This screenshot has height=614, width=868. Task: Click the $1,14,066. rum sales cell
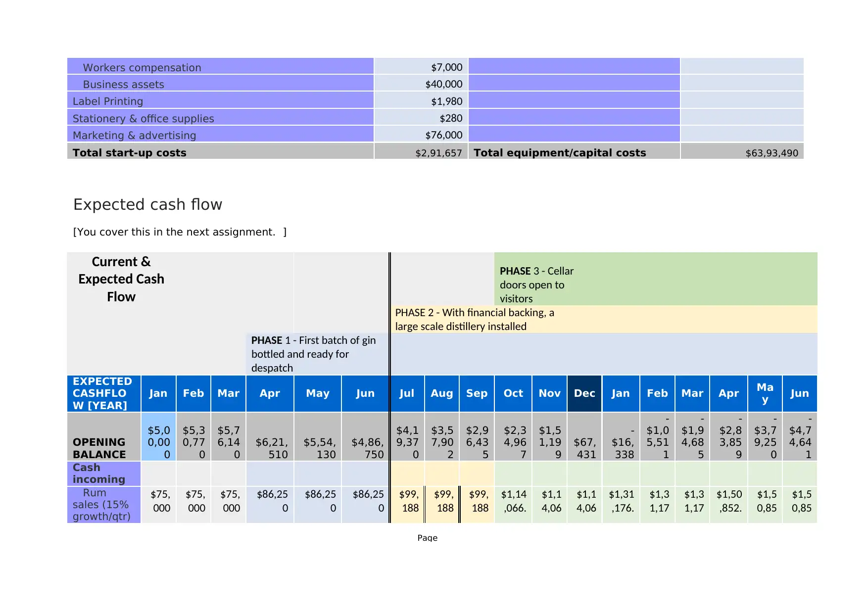513,505
